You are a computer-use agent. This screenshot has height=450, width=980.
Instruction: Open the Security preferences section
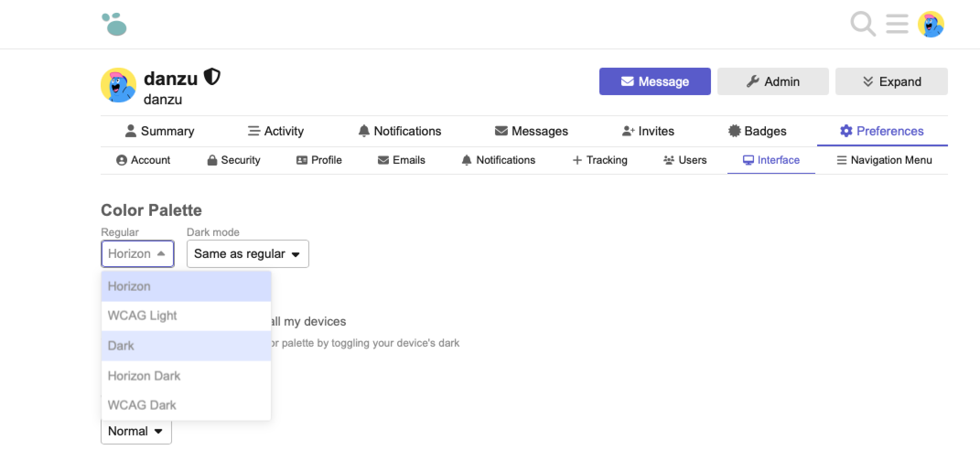(x=234, y=160)
